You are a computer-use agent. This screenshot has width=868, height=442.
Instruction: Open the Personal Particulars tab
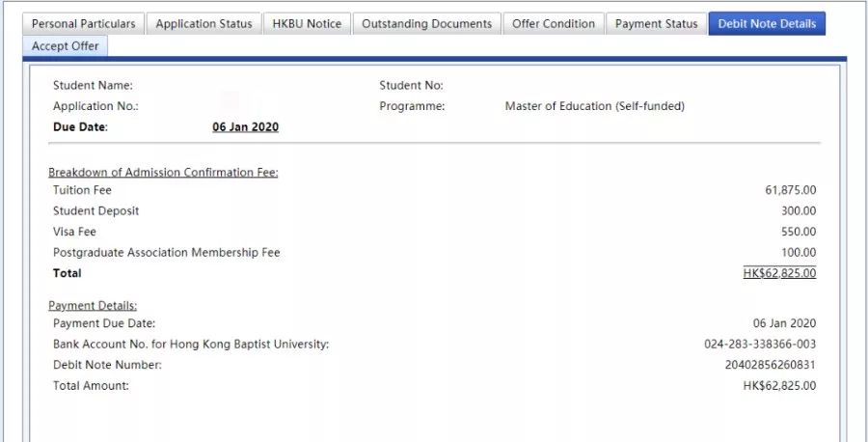click(x=84, y=23)
